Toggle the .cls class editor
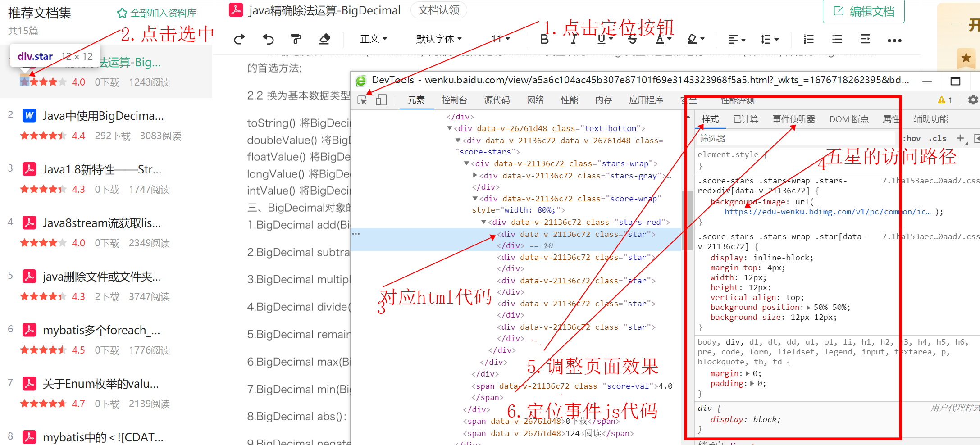The image size is (980, 445). (x=938, y=138)
